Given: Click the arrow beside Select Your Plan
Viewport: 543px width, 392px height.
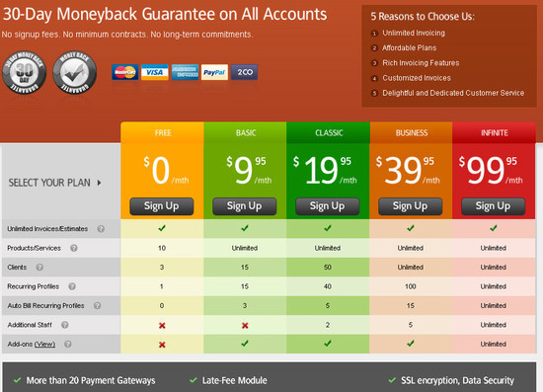Looking at the screenshot, I should pos(100,183).
